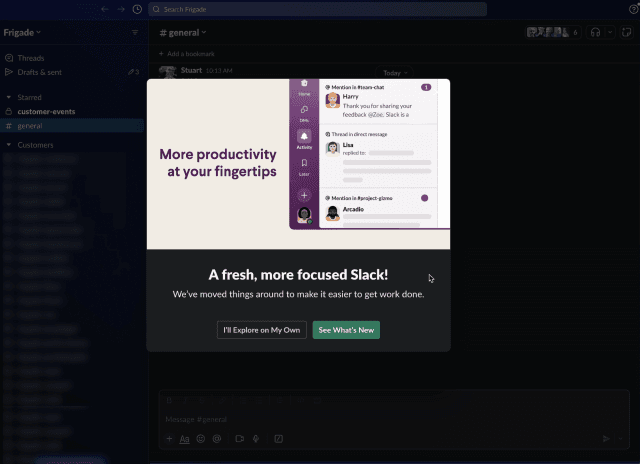Click the send message arrow icon
The height and width of the screenshot is (464, 640).
click(x=606, y=439)
